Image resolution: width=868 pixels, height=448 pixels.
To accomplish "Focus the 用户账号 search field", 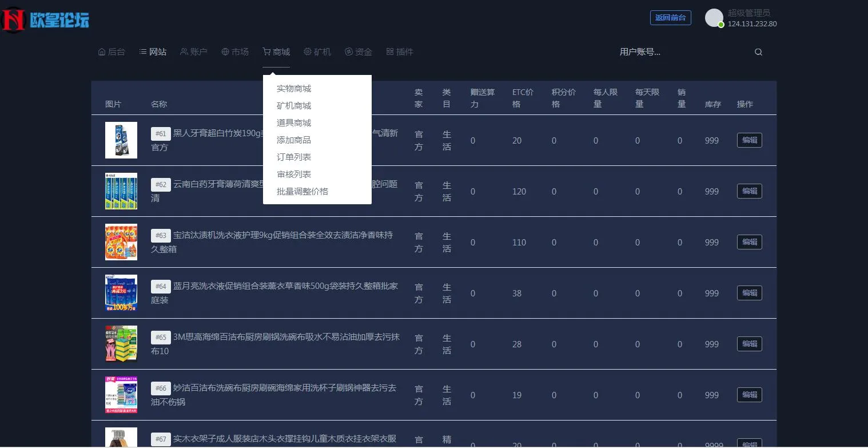I will click(683, 52).
